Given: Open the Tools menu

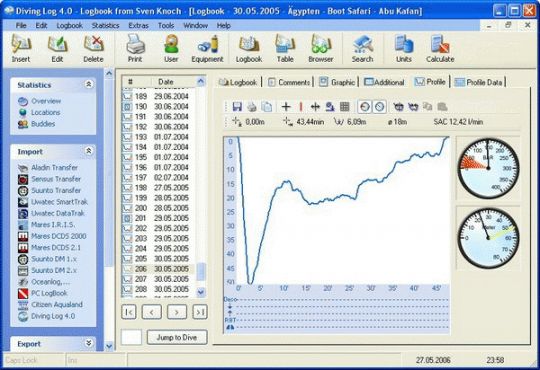Looking at the screenshot, I should point(166,25).
